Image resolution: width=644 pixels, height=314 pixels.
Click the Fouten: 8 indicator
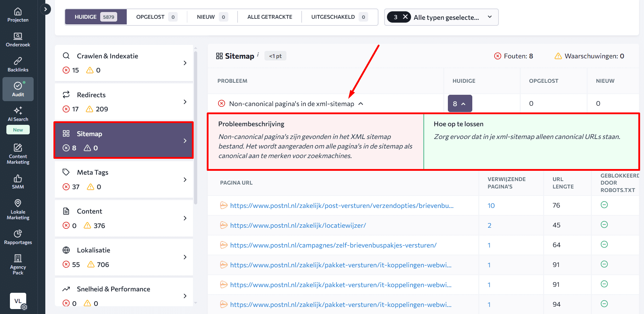pyautogui.click(x=514, y=56)
